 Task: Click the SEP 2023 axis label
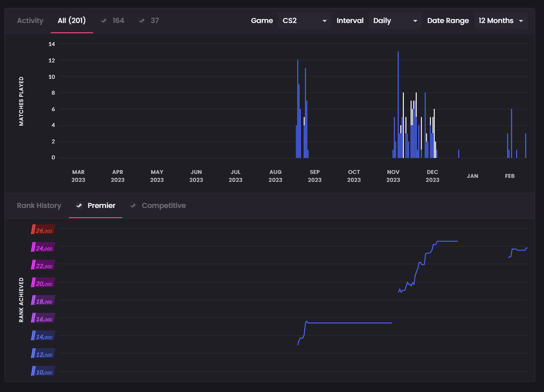click(314, 176)
